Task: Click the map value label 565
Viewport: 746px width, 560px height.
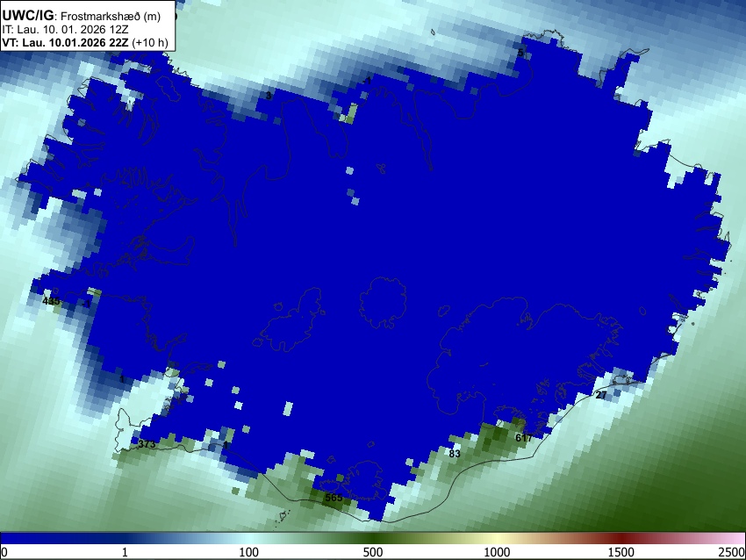Action: tap(334, 498)
